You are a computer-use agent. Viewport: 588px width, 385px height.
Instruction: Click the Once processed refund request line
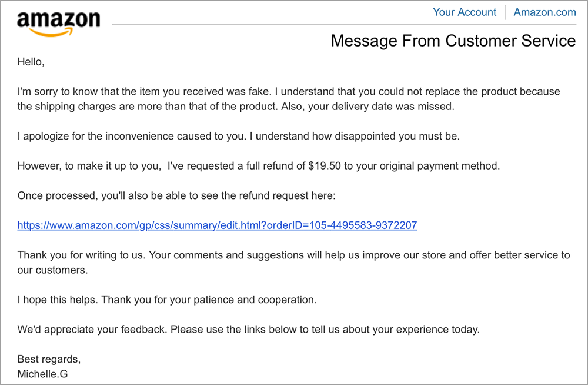coord(176,195)
